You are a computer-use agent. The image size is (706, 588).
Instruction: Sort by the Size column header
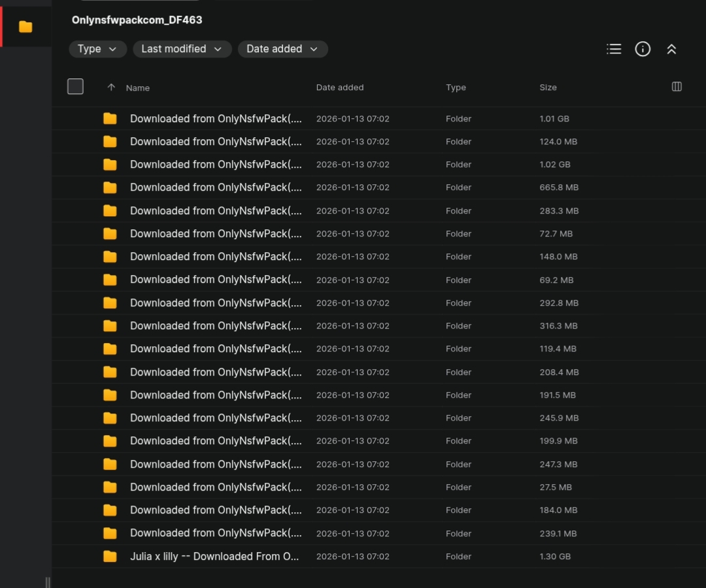coord(548,88)
